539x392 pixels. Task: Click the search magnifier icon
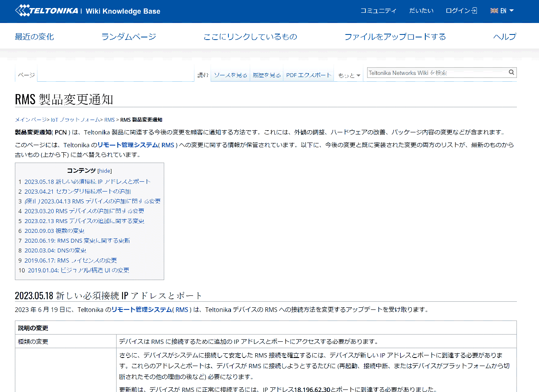512,72
